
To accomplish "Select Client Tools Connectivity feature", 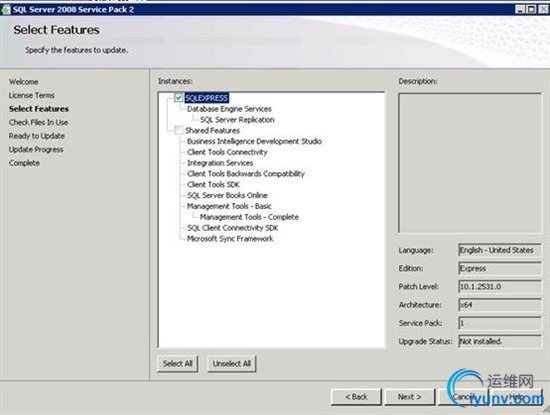I will pos(227,152).
